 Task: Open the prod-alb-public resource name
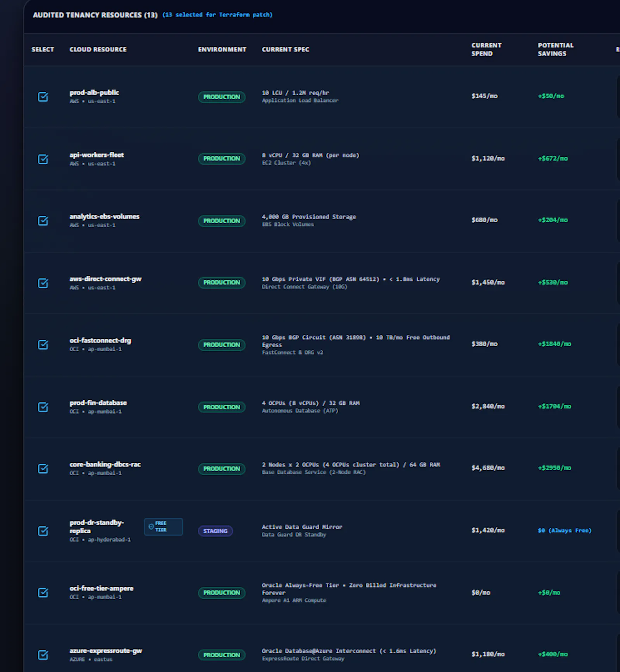click(94, 93)
